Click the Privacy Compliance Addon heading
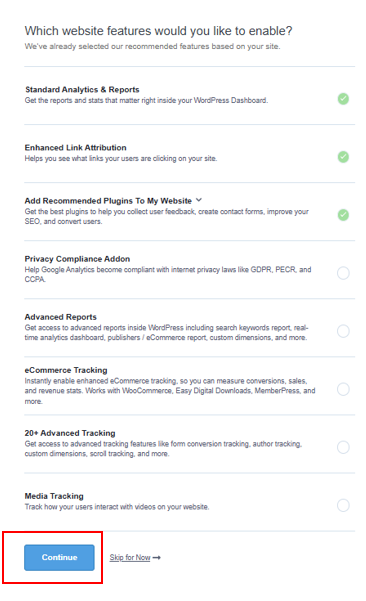The height and width of the screenshot is (601, 366). (x=77, y=259)
